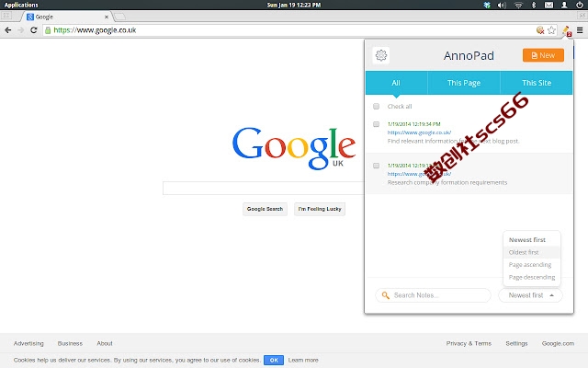
Task: Open the Settings footer link
Action: 516,343
